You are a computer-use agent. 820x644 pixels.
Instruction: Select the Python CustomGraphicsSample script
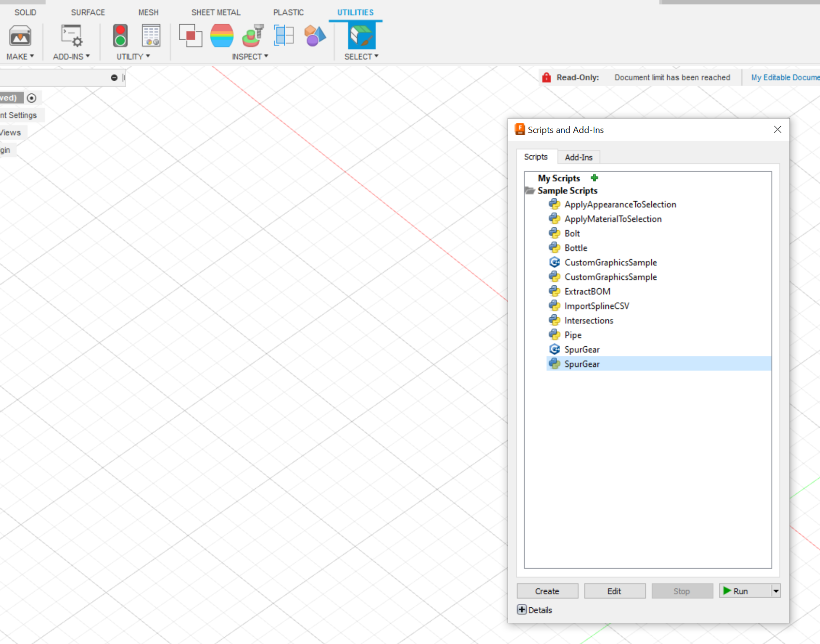point(611,277)
